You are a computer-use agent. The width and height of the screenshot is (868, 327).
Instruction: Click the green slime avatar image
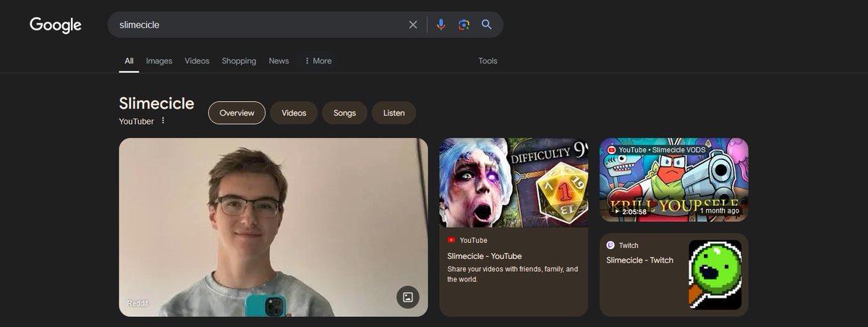coord(715,275)
